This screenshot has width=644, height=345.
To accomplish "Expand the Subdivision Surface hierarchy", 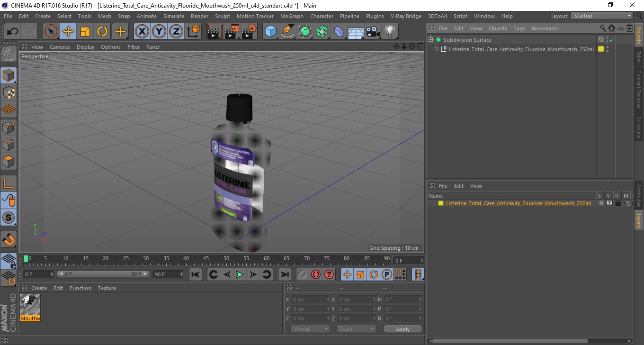I will [430, 40].
